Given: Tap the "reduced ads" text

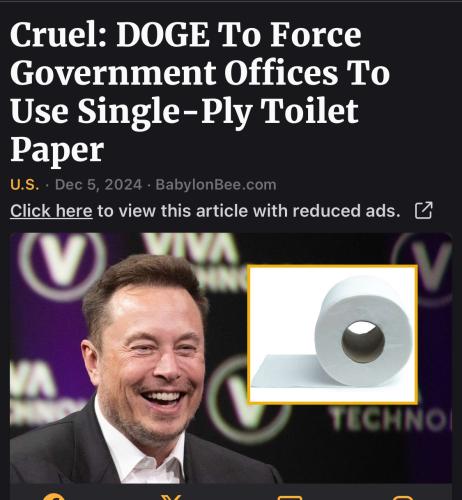Looking at the screenshot, I should pyautogui.click(x=346, y=211).
